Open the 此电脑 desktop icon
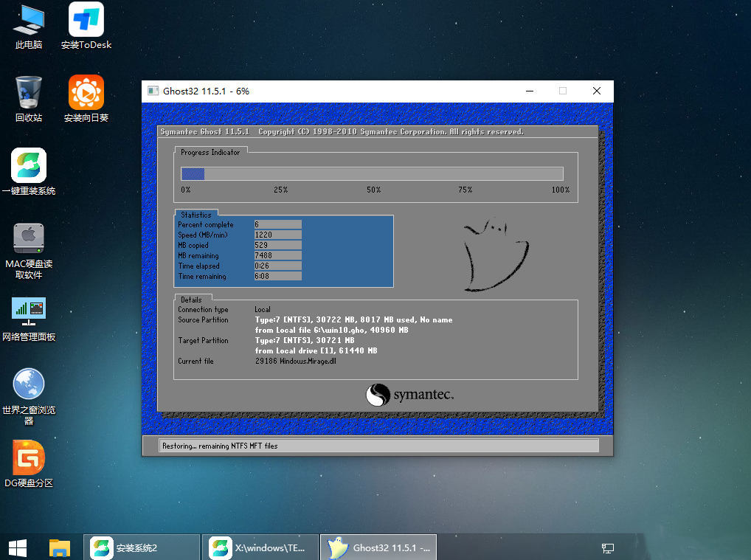Viewport: 751px width, 560px height. tap(27, 22)
